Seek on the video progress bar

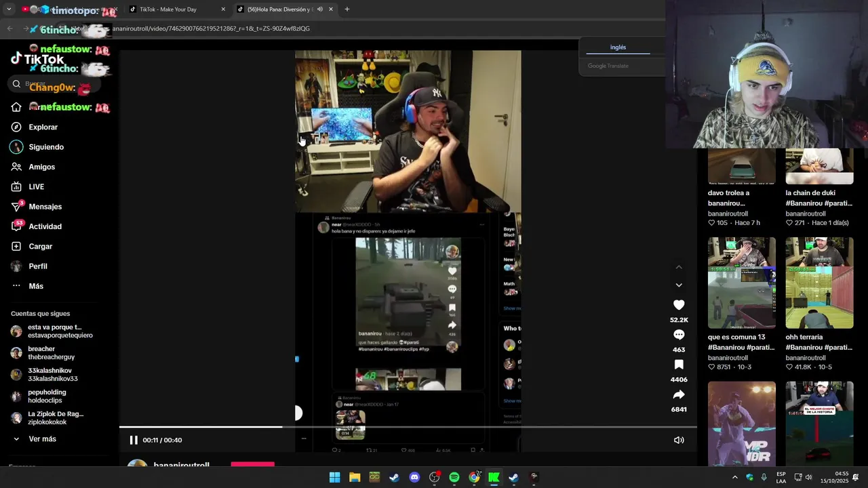click(x=408, y=427)
